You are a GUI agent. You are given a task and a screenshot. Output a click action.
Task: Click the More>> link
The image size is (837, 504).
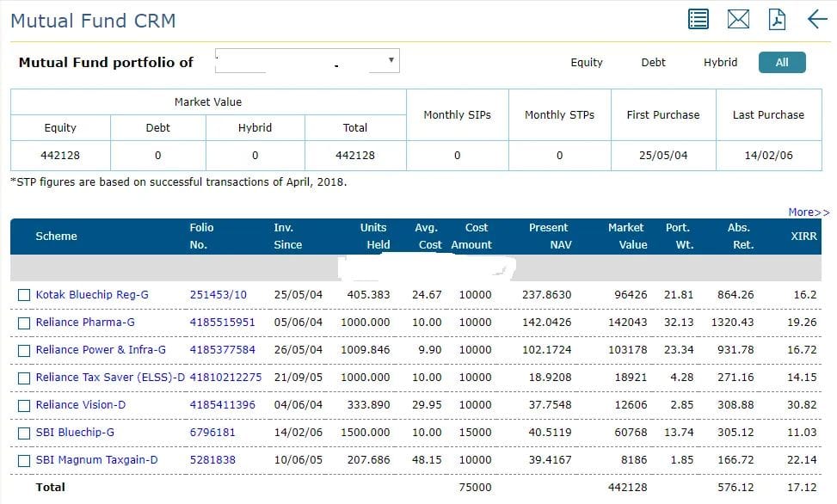(x=809, y=212)
